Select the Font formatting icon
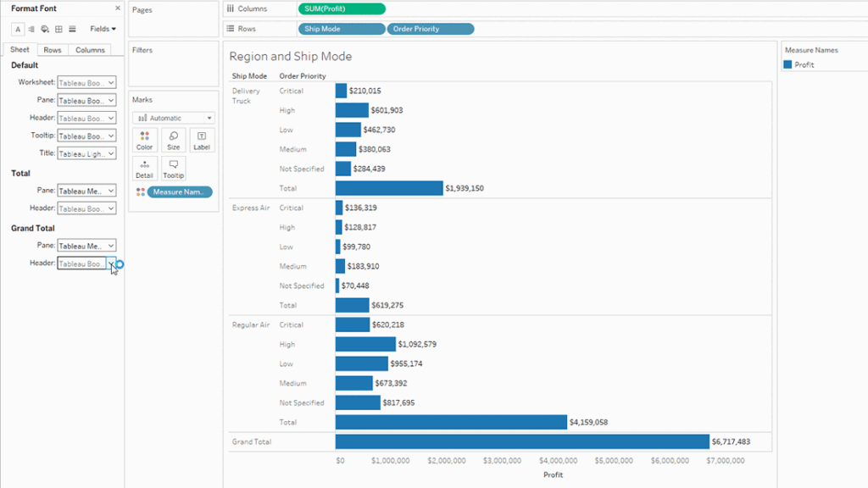The image size is (868, 488). (18, 29)
